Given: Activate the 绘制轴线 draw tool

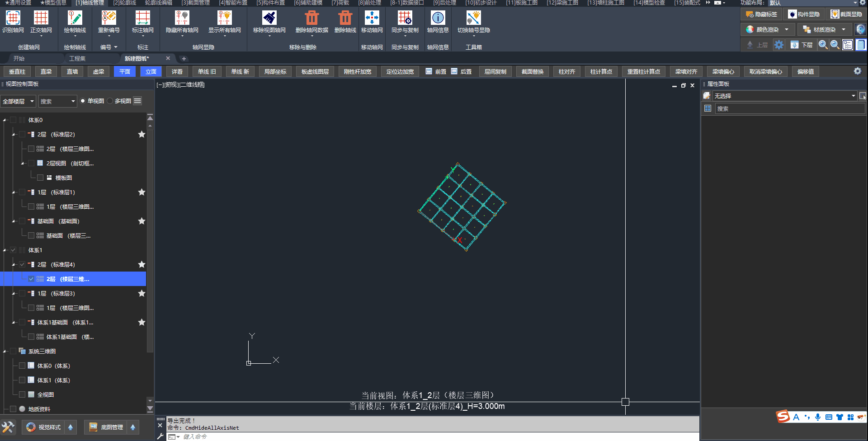Looking at the screenshot, I should 75,18.
